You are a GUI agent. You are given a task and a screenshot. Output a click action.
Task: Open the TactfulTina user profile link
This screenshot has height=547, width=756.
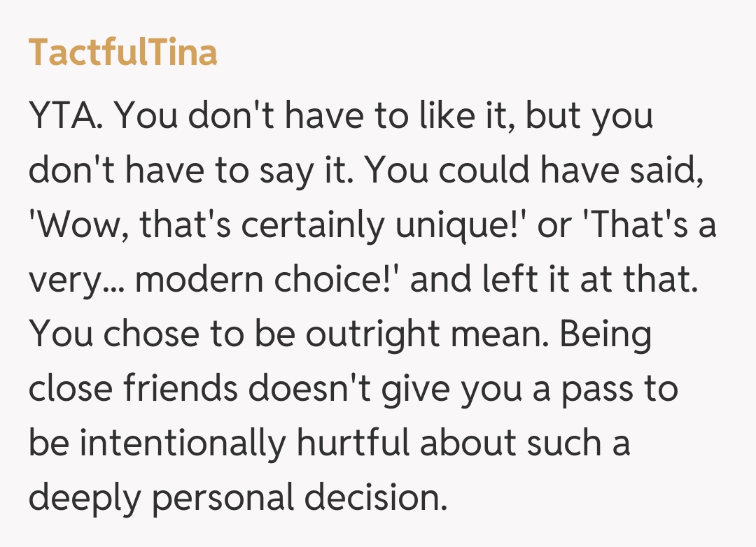tap(122, 52)
